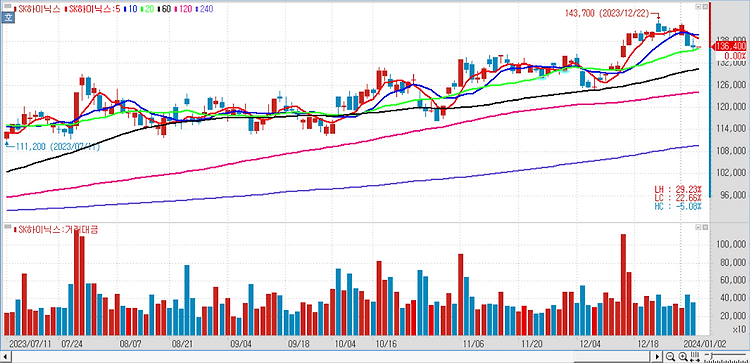Image resolution: width=750 pixels, height=363 pixels.
Task: Click the 08/07 date axis label
Action: (130, 343)
